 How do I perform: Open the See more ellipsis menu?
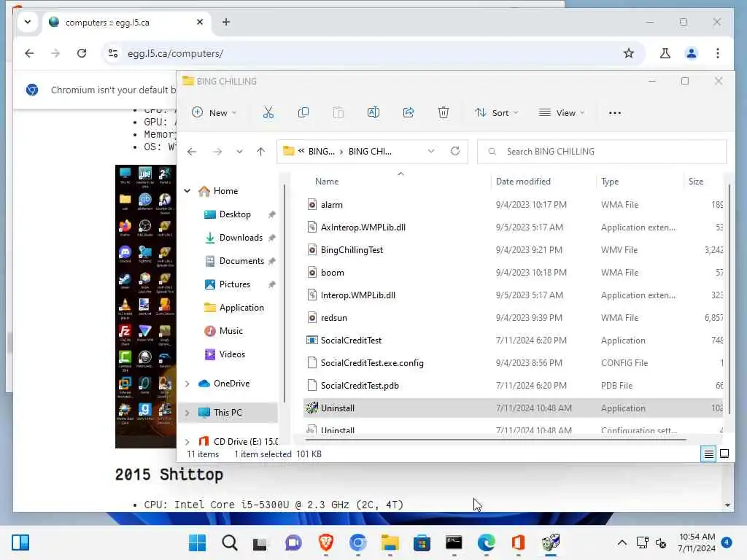click(x=614, y=113)
